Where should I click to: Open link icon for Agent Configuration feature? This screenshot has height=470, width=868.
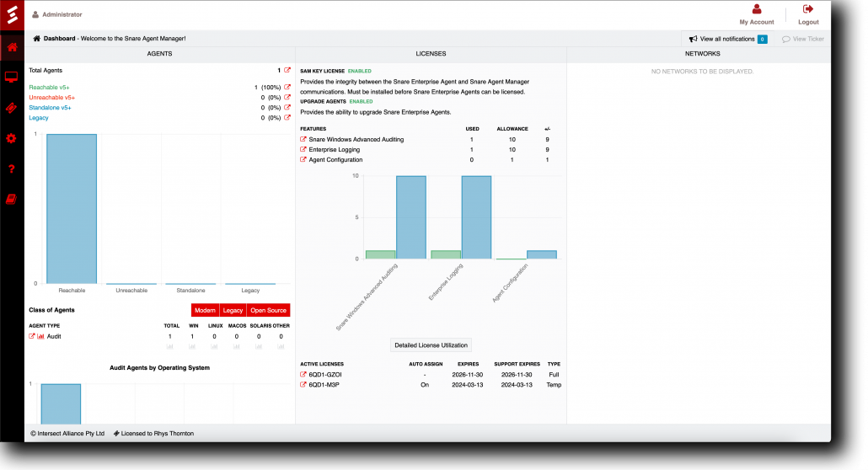(x=303, y=159)
